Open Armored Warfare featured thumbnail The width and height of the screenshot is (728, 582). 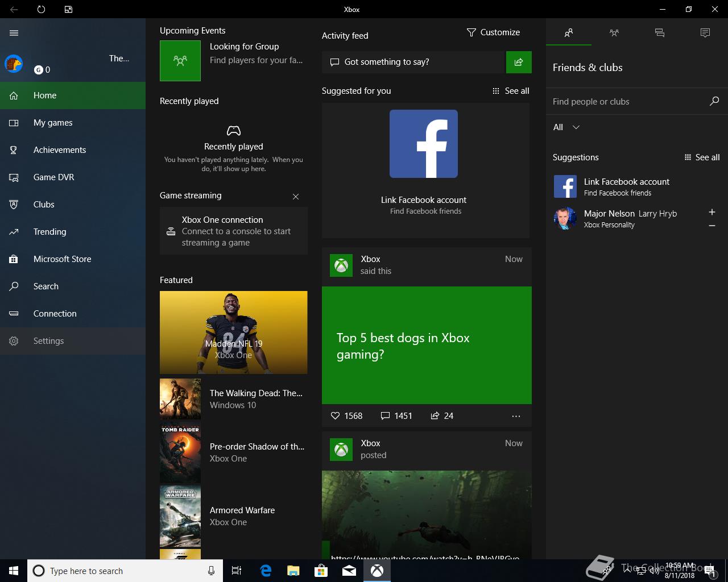click(180, 516)
